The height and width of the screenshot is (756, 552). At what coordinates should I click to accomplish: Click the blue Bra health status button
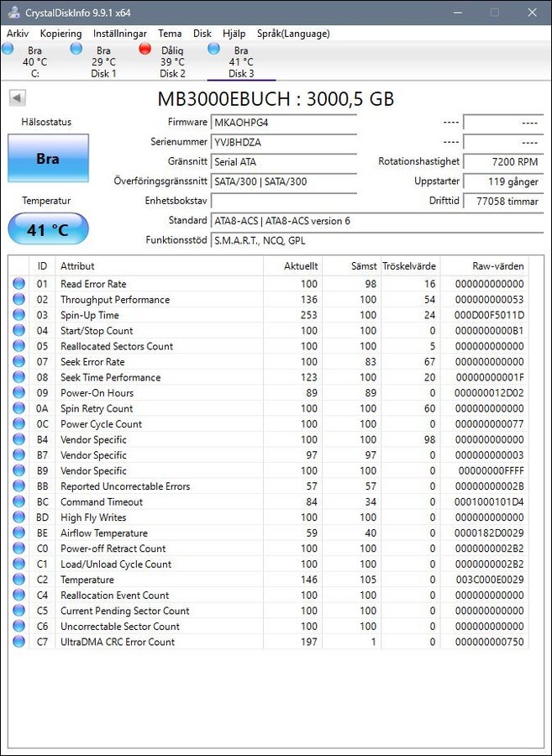click(x=48, y=158)
